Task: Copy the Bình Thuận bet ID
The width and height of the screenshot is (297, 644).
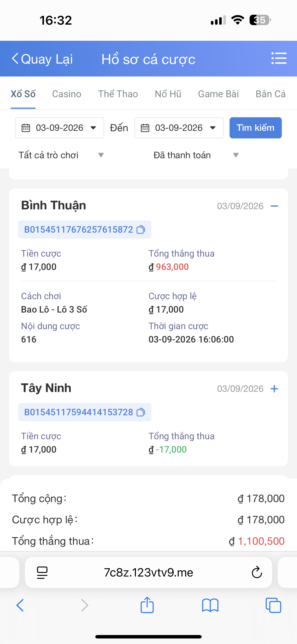Action: 141,229
